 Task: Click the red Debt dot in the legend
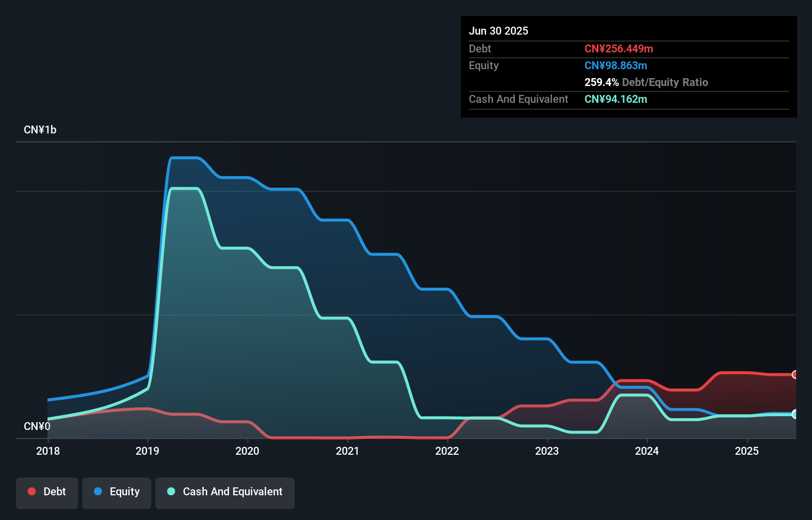32,491
